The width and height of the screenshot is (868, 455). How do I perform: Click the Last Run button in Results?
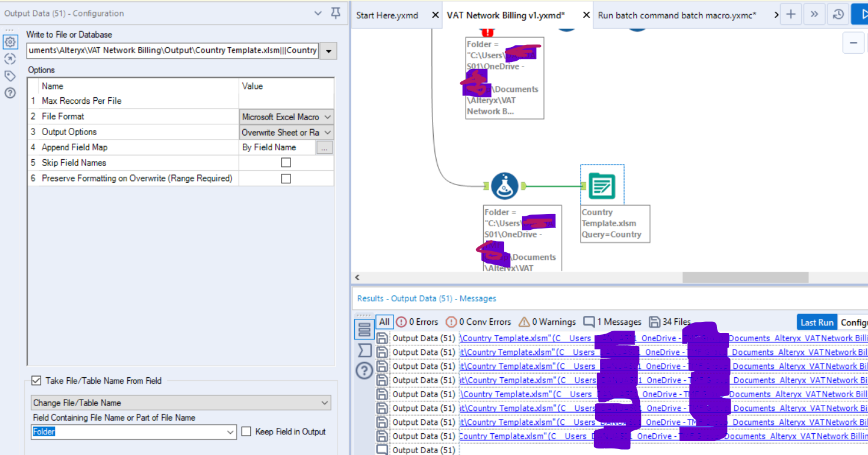click(816, 322)
